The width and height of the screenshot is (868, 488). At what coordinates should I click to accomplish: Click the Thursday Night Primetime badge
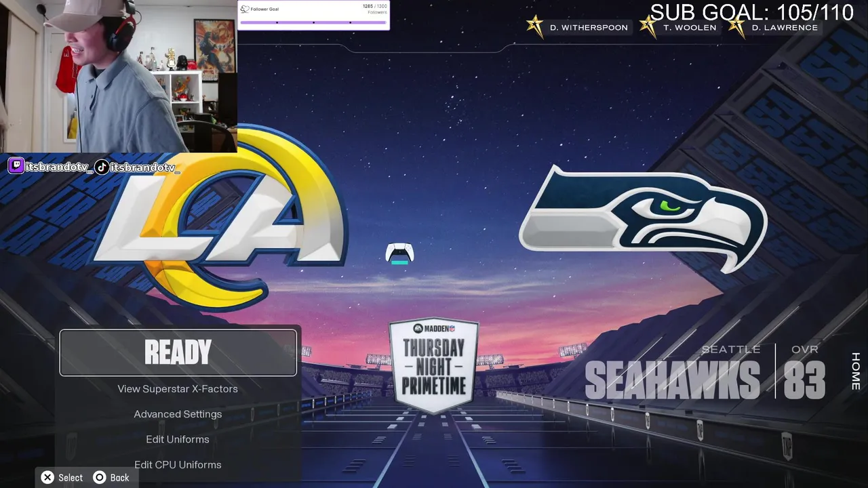(x=434, y=365)
